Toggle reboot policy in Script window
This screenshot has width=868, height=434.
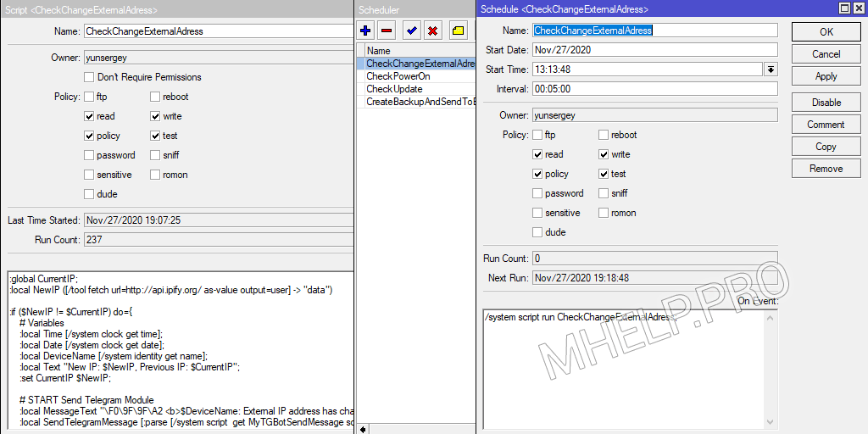click(x=155, y=97)
